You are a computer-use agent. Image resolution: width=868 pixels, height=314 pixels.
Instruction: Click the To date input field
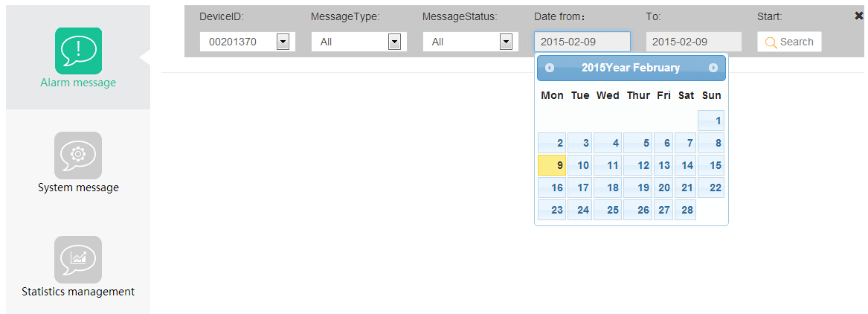pyautogui.click(x=693, y=42)
